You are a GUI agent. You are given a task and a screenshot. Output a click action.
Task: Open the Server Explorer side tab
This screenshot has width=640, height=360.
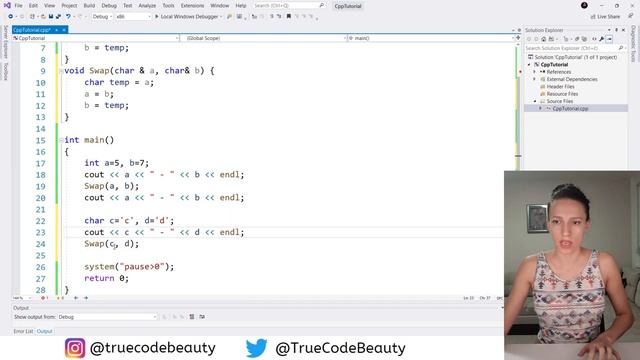(x=5, y=42)
